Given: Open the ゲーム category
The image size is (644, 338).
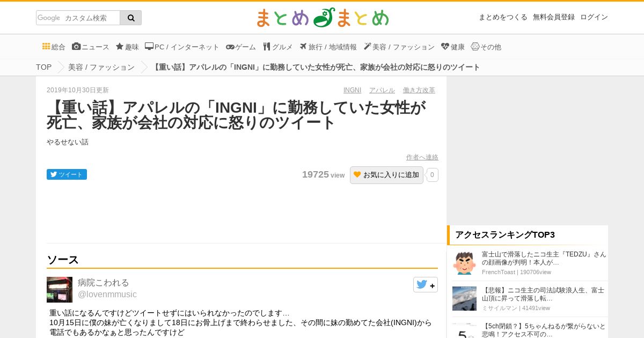Looking at the screenshot, I should pos(241,47).
